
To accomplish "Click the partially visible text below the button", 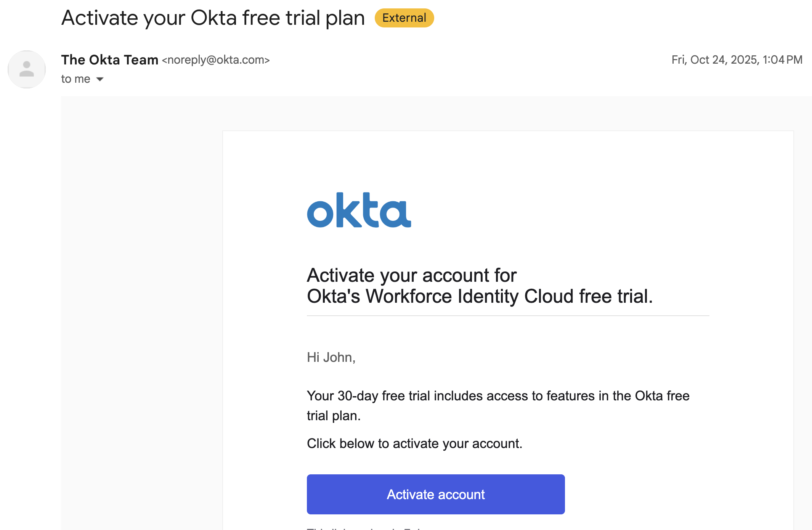I will (x=366, y=528).
